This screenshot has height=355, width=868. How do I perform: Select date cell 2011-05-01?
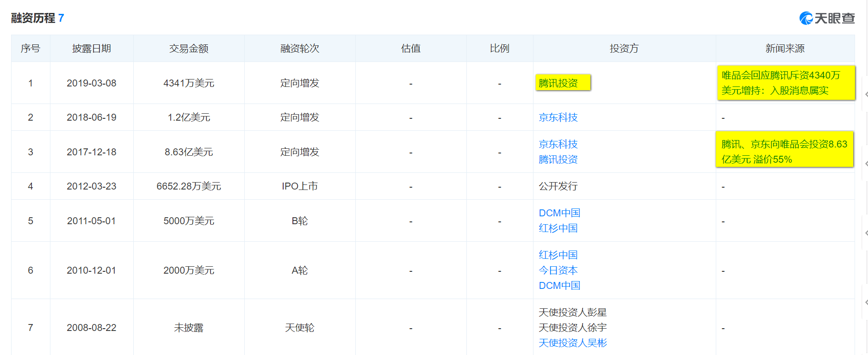tap(92, 221)
